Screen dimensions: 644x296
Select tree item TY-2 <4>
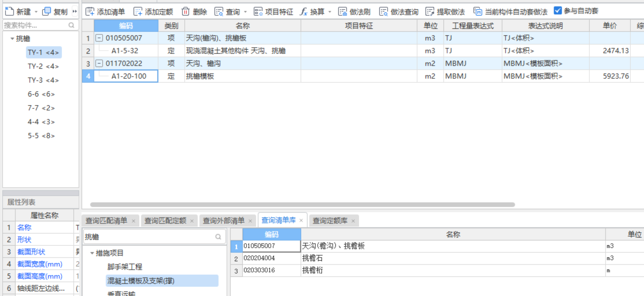tap(43, 66)
